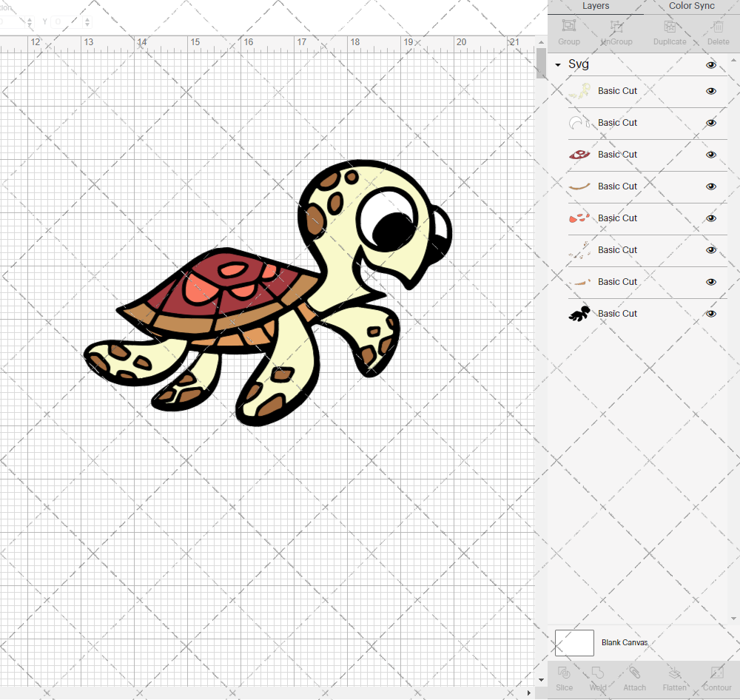Screen dimensions: 740x700
Task: Click the Group layers button
Action: click(x=568, y=32)
